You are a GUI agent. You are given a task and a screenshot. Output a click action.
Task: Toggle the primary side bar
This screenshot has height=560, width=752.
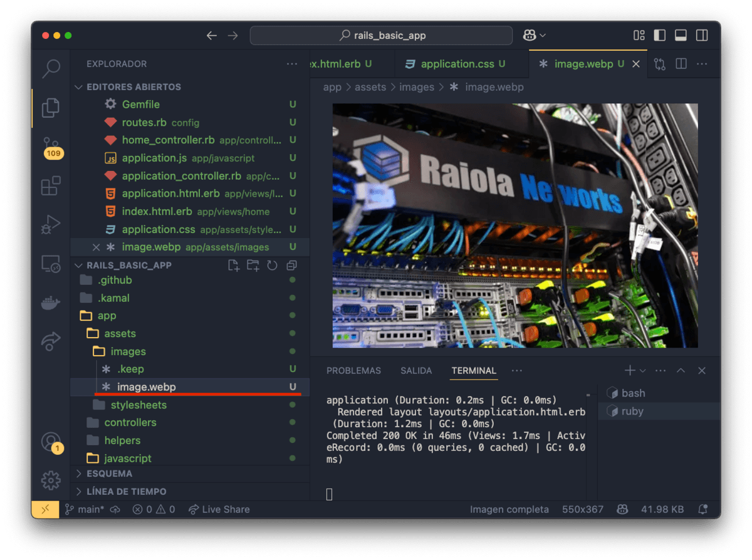coord(660,36)
